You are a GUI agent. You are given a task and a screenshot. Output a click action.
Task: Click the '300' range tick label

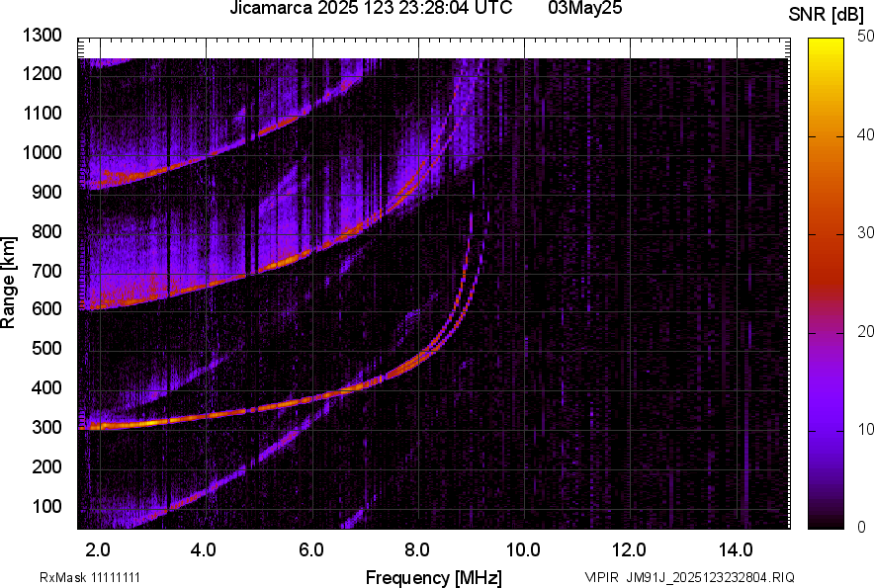coord(46,428)
